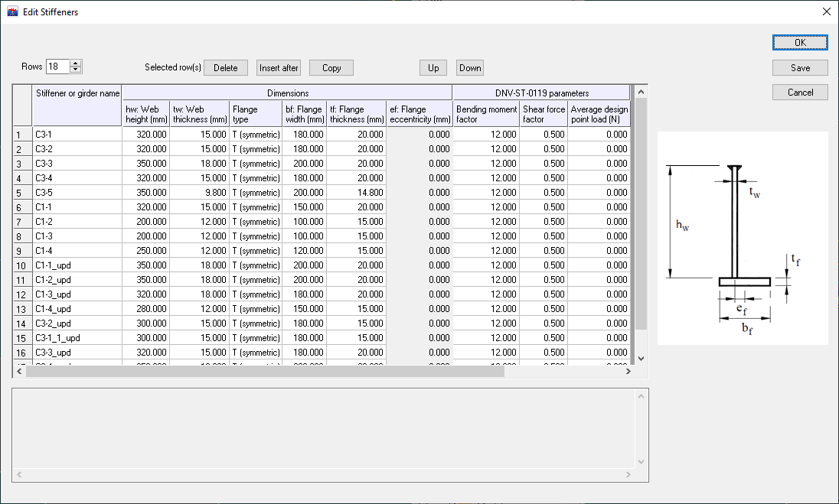The image size is (839, 504).
Task: Click table horizontal scrollbar right arrow
Action: [x=628, y=372]
